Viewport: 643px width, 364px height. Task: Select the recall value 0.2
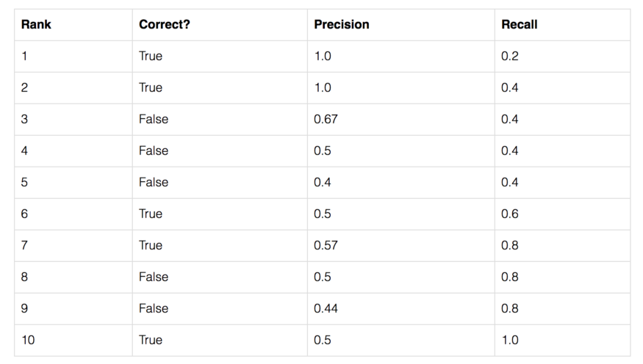pyautogui.click(x=509, y=56)
